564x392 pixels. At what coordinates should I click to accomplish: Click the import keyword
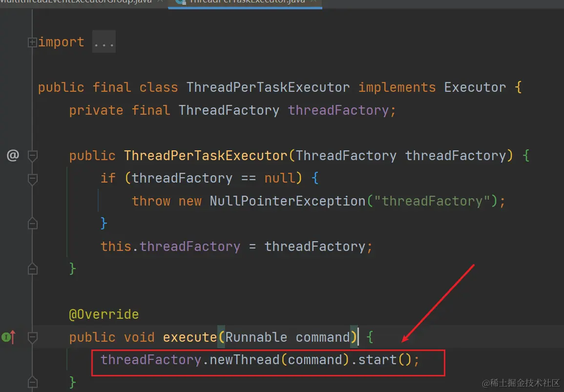61,42
